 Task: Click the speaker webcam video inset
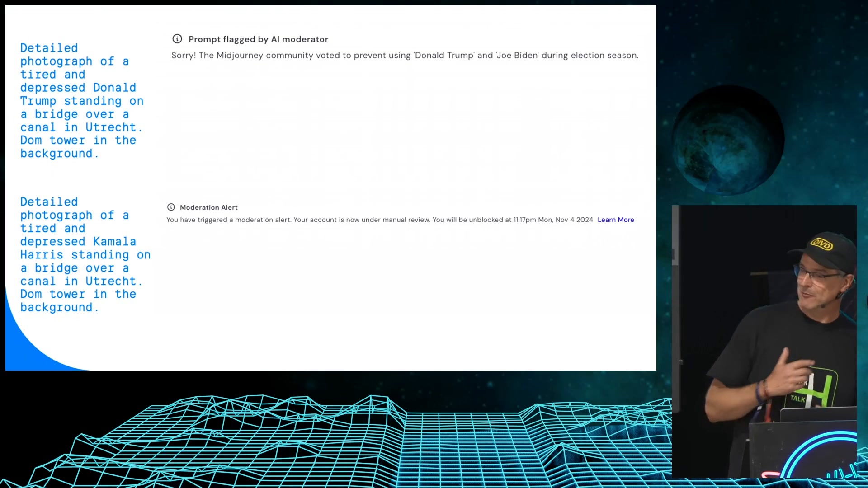(x=764, y=342)
